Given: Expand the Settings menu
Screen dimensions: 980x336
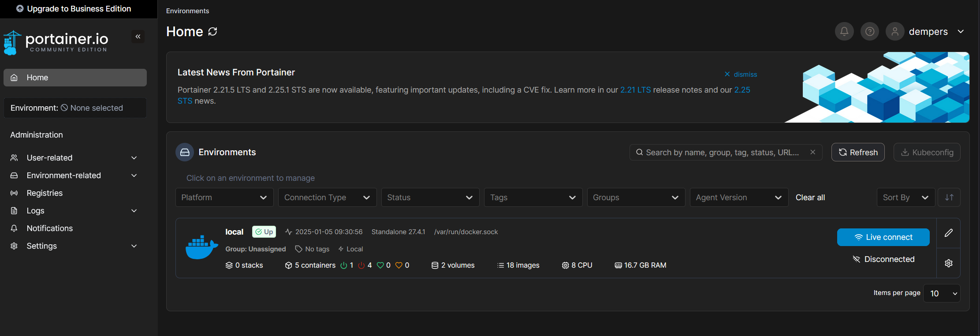Looking at the screenshot, I should click(x=74, y=246).
